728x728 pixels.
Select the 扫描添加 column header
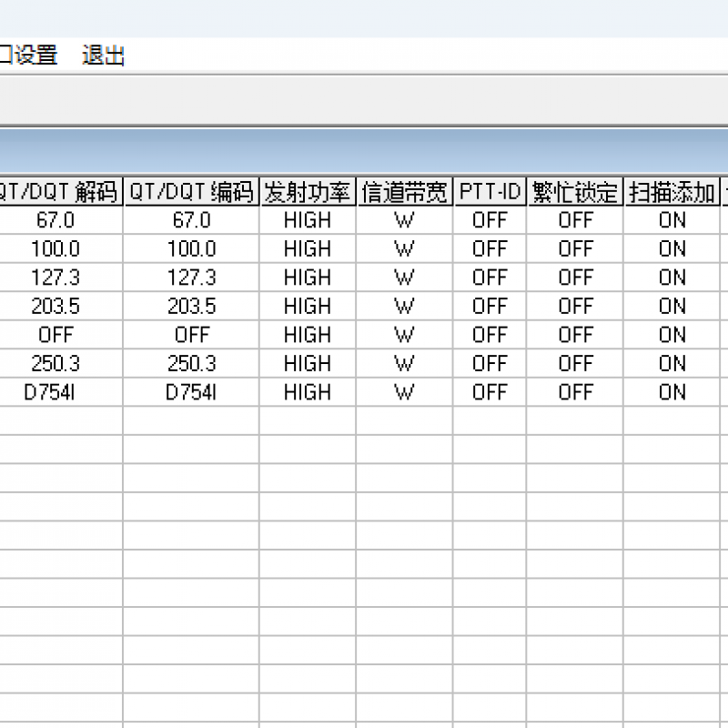[672, 192]
